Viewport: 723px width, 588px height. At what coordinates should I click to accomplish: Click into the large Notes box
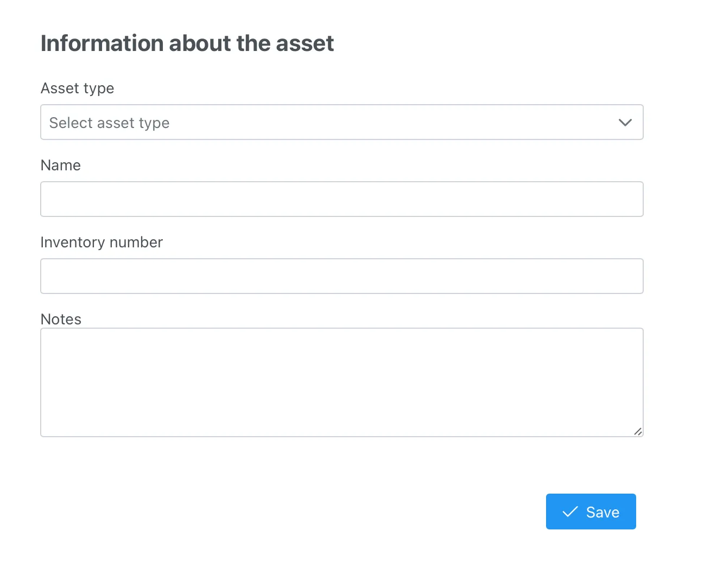341,382
